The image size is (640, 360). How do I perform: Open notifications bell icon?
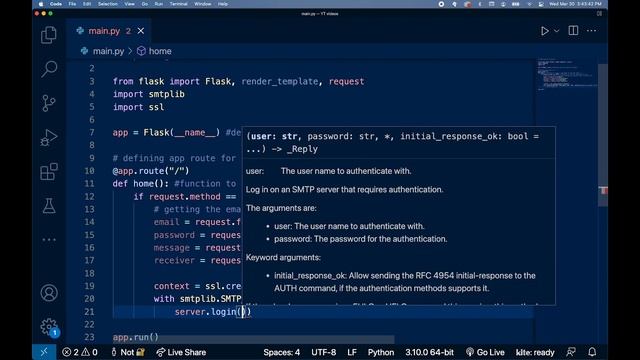click(x=592, y=352)
